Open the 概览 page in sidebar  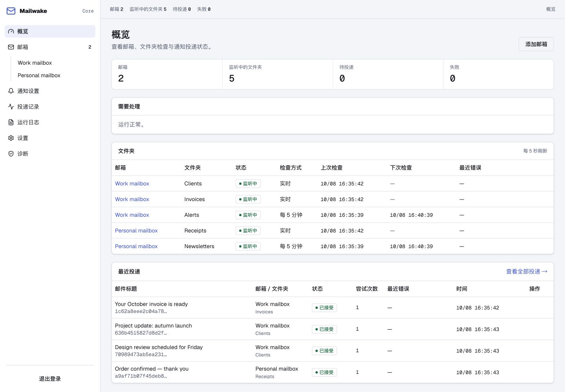tap(50, 31)
